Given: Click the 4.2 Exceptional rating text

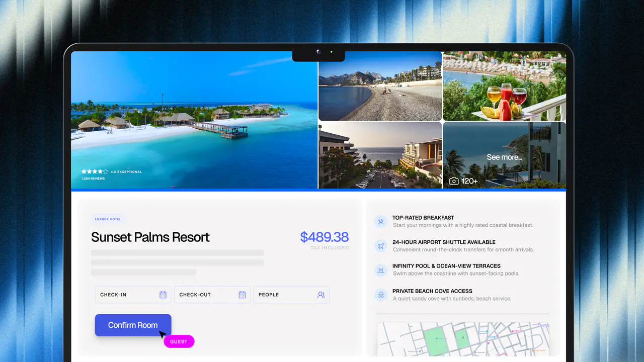Looking at the screenshot, I should pos(126,172).
